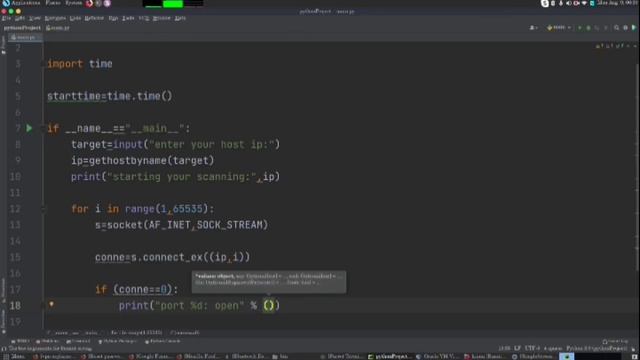Click the 'conne=s.connect_ex((ip,i))' line
This screenshot has width=640, height=360.
173,258
